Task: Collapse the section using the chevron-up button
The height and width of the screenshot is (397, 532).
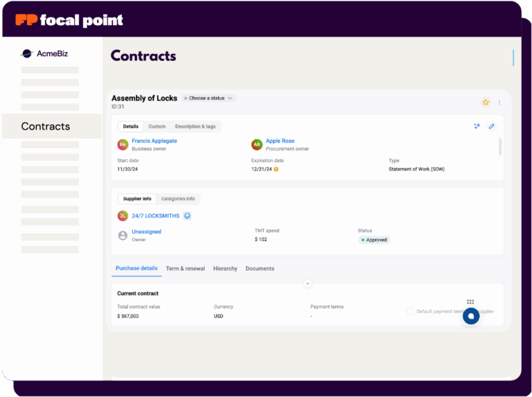Action: coord(308,283)
